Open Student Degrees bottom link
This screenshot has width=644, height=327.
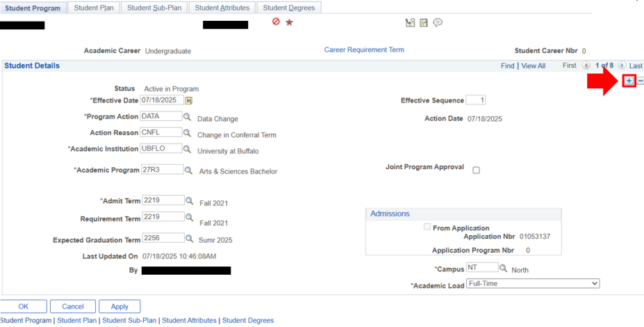point(247,321)
